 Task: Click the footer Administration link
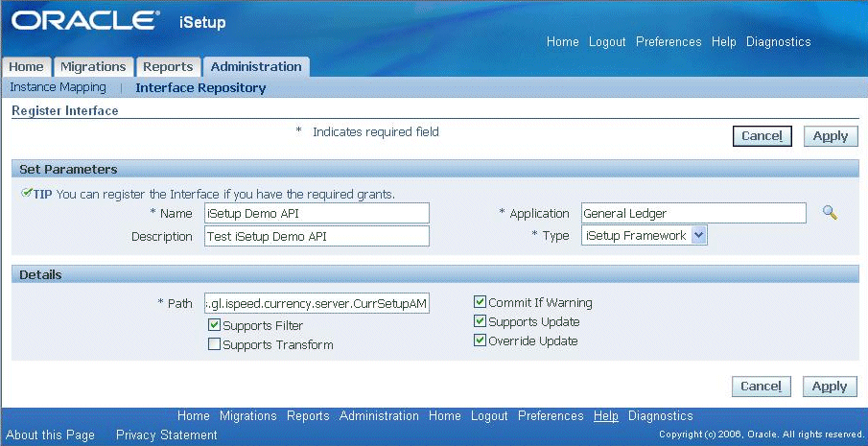(379, 415)
